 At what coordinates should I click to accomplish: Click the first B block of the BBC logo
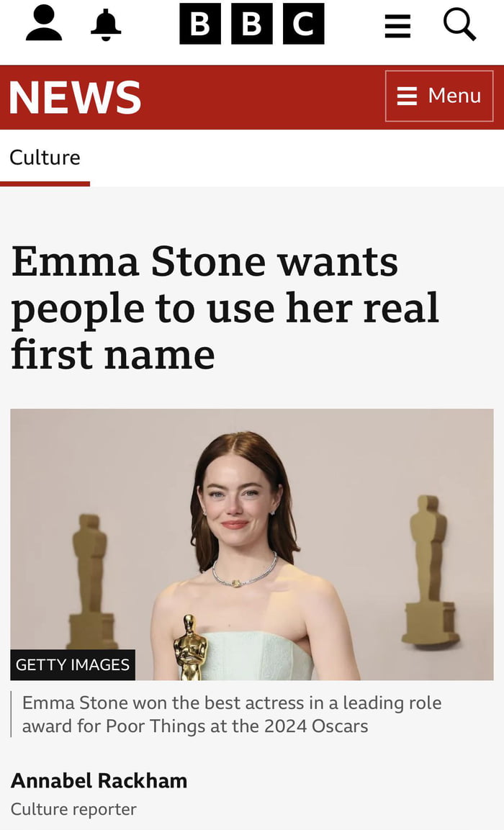point(200,24)
